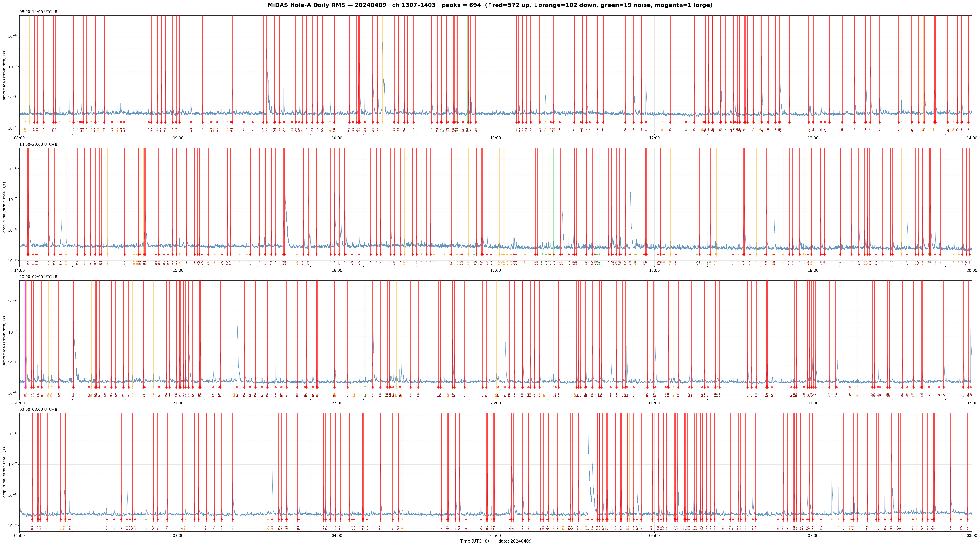Screen dimensions: 980x546
Task: Select the 14:00–20:00 UTC+8 panel title
Action: tap(38, 144)
